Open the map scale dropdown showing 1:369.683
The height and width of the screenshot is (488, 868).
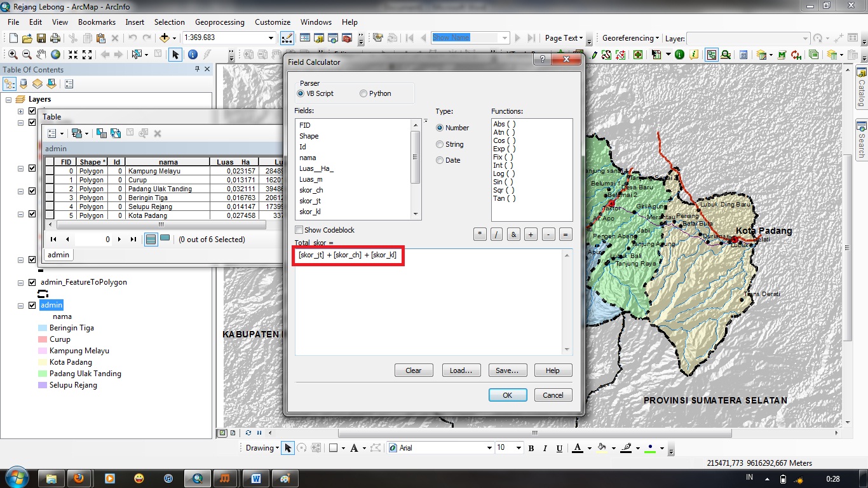click(270, 37)
